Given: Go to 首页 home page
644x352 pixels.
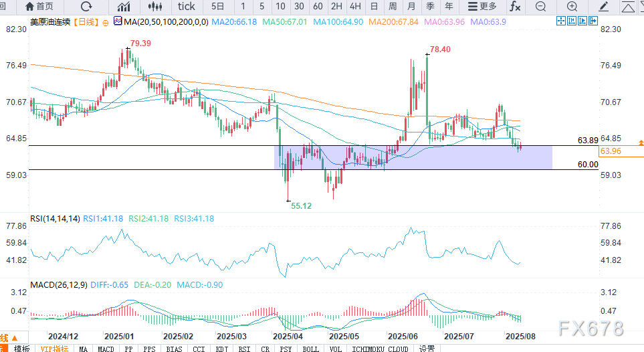Looking at the screenshot, I should pyautogui.click(x=39, y=7).
